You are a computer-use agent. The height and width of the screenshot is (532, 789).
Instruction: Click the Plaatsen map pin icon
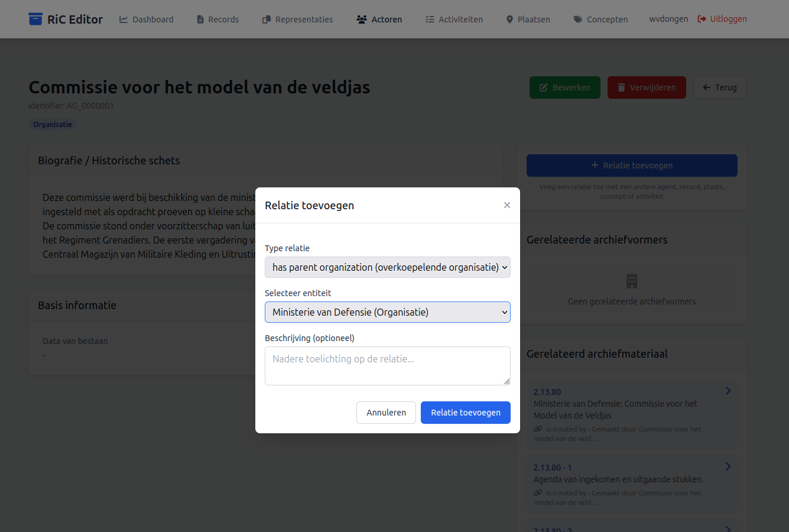pyautogui.click(x=509, y=20)
